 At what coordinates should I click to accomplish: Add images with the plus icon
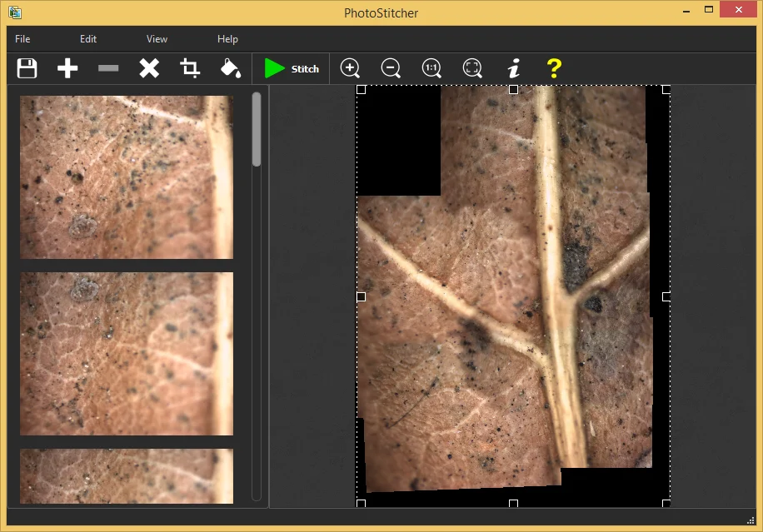(x=67, y=68)
